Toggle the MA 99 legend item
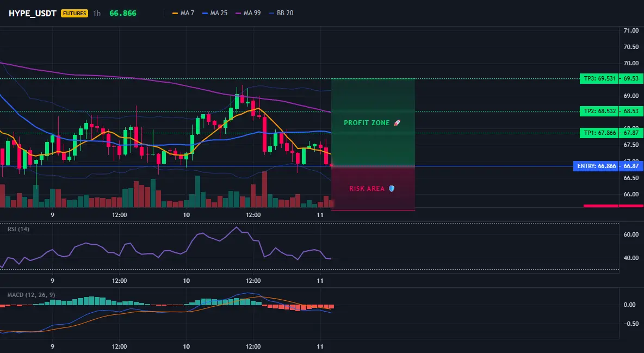The image size is (644, 353). click(x=248, y=13)
